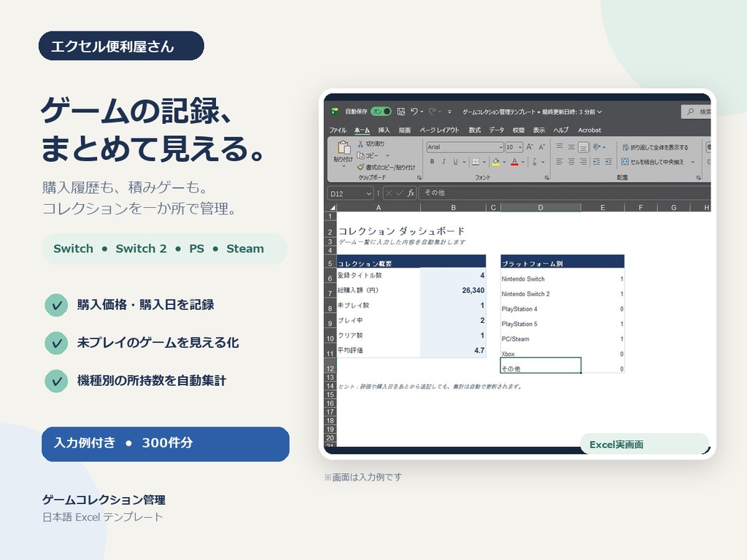
Task: Switch to the ページ レイアウト tab
Action: pyautogui.click(x=439, y=130)
